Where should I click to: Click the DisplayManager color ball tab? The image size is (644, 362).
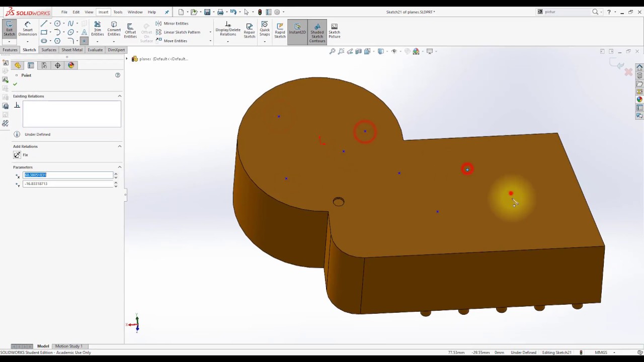[x=71, y=65]
